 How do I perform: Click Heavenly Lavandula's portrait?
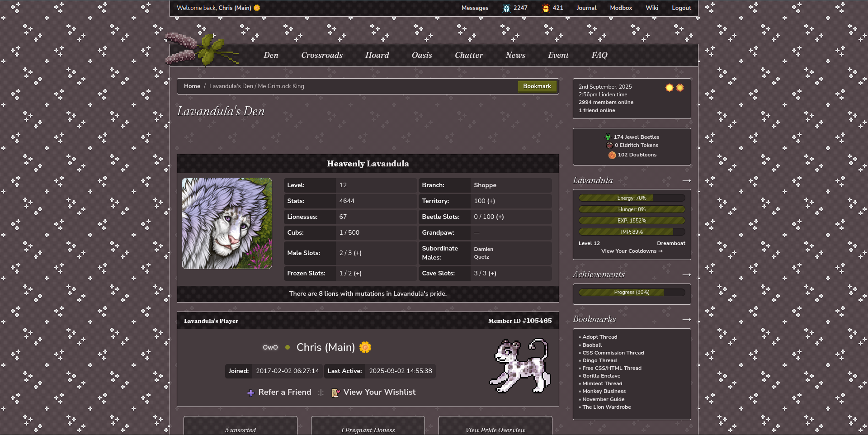tap(226, 223)
